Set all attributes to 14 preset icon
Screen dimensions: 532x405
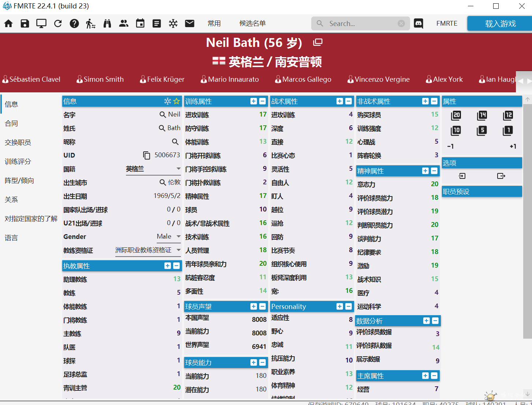pos(482,115)
